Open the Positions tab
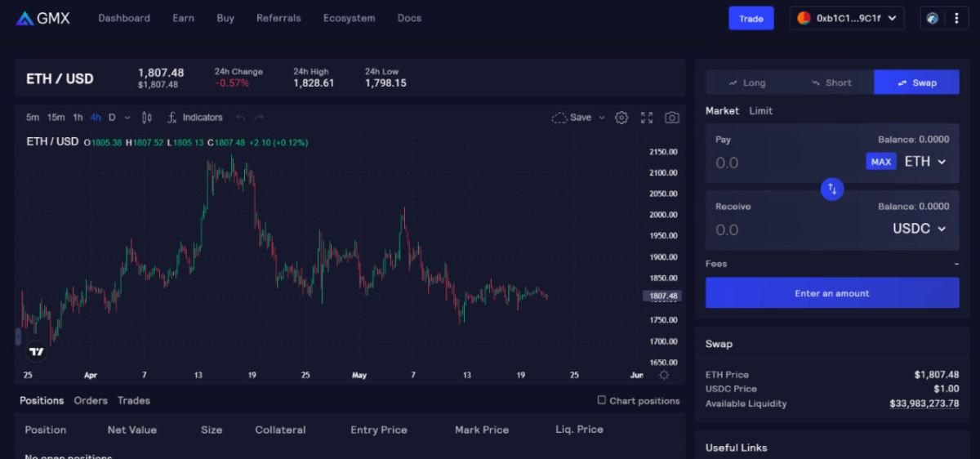The height and width of the screenshot is (459, 980). tap(42, 400)
